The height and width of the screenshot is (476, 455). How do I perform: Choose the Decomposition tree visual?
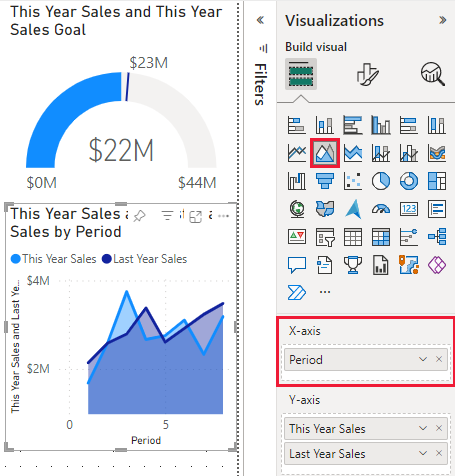point(437,237)
